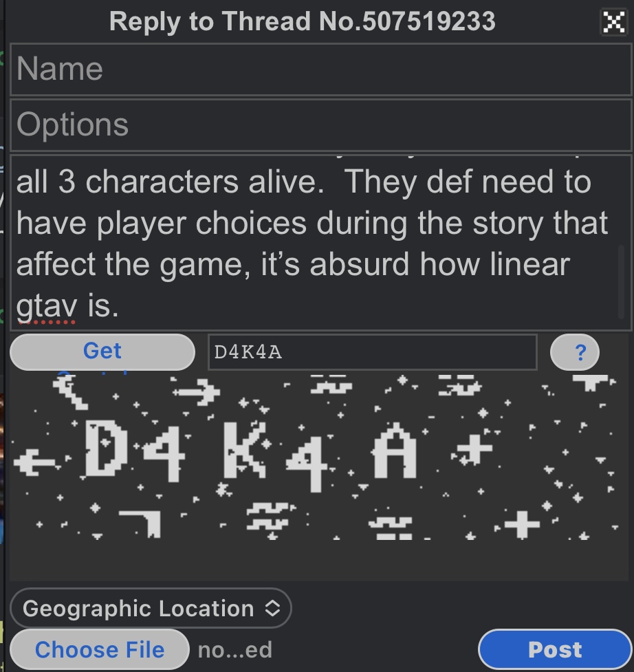Focus the Name input field
This screenshot has width=634, height=672.
tap(320, 69)
